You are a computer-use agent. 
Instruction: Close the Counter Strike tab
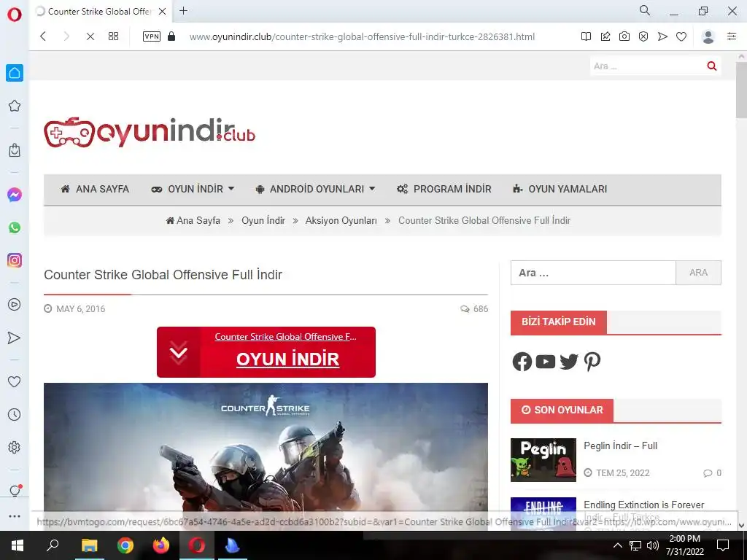tap(162, 12)
